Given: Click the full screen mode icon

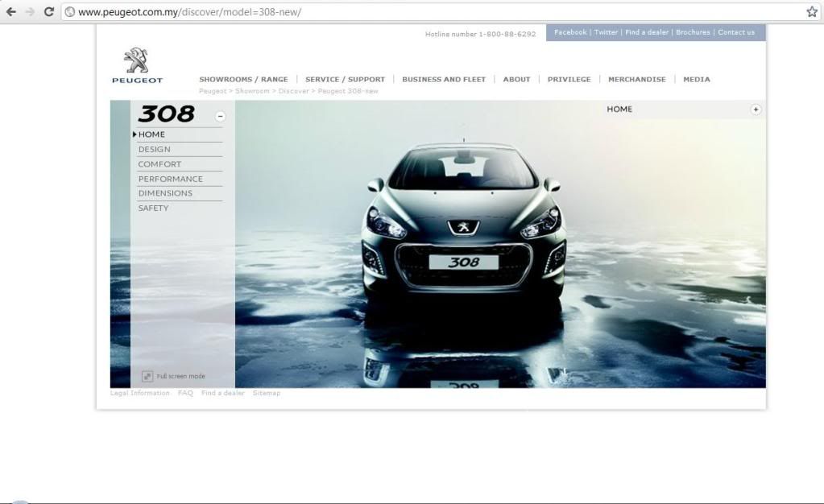Looking at the screenshot, I should pos(147,376).
